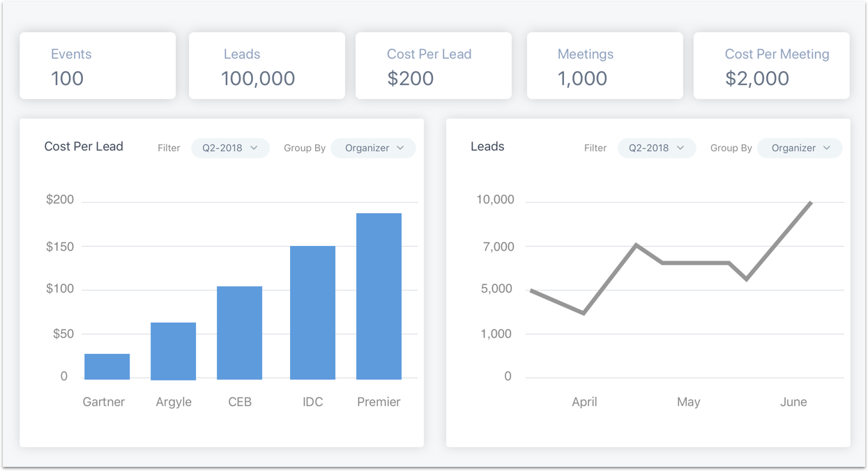Viewport: 868px width, 471px height.
Task: Click the CEB bar in the chart
Action: pyautogui.click(x=239, y=333)
